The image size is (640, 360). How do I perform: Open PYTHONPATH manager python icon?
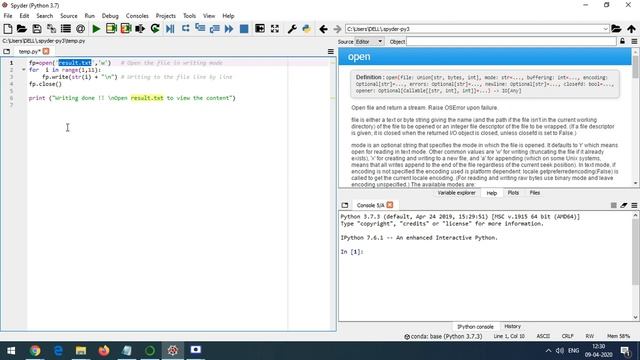(307, 29)
